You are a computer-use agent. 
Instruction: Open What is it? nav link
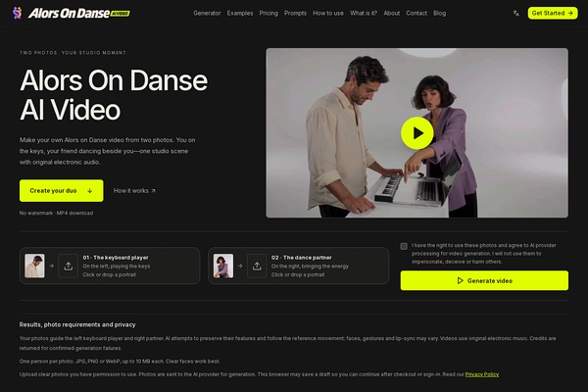[364, 13]
